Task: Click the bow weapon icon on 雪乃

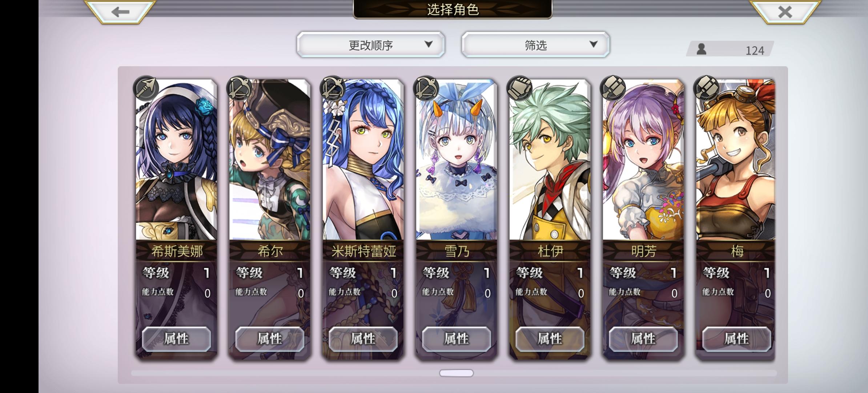Action: tap(426, 88)
